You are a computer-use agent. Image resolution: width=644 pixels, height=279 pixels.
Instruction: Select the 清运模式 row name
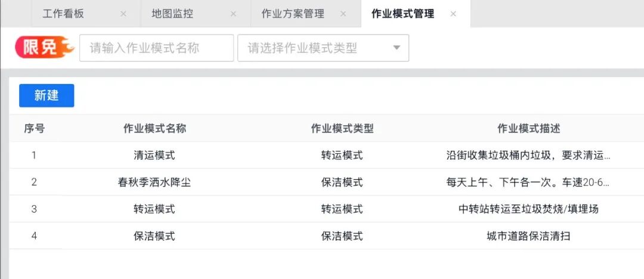click(154, 156)
